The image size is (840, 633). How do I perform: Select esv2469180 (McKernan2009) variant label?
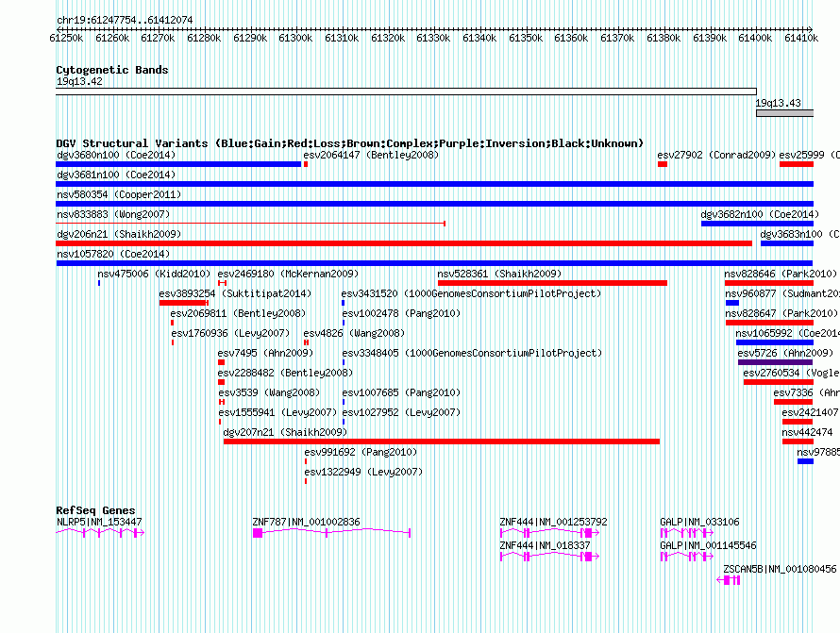(288, 274)
